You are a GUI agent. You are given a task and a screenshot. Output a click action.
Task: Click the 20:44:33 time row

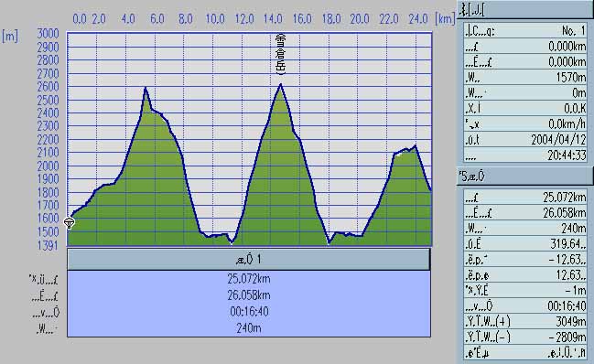[x=525, y=155]
